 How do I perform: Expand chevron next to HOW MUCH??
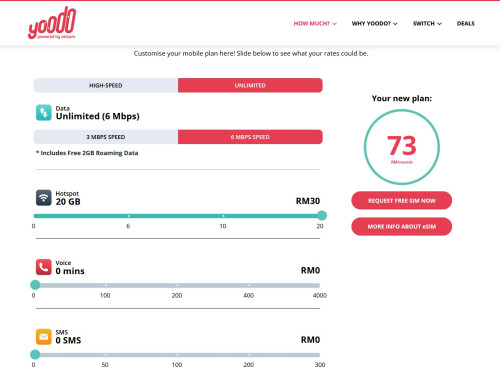(x=335, y=24)
